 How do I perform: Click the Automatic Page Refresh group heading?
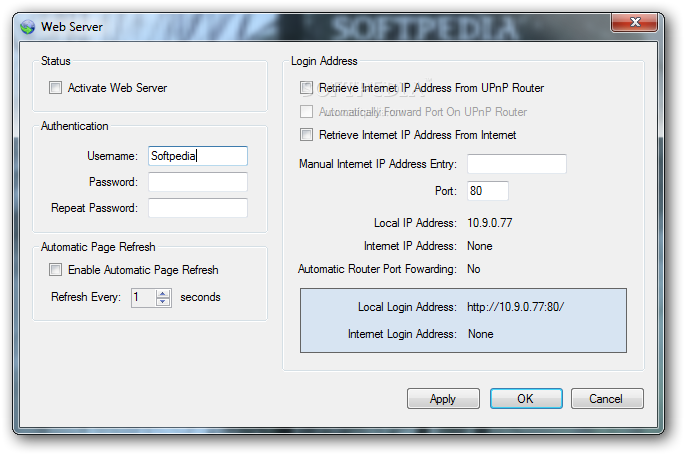coord(98,247)
